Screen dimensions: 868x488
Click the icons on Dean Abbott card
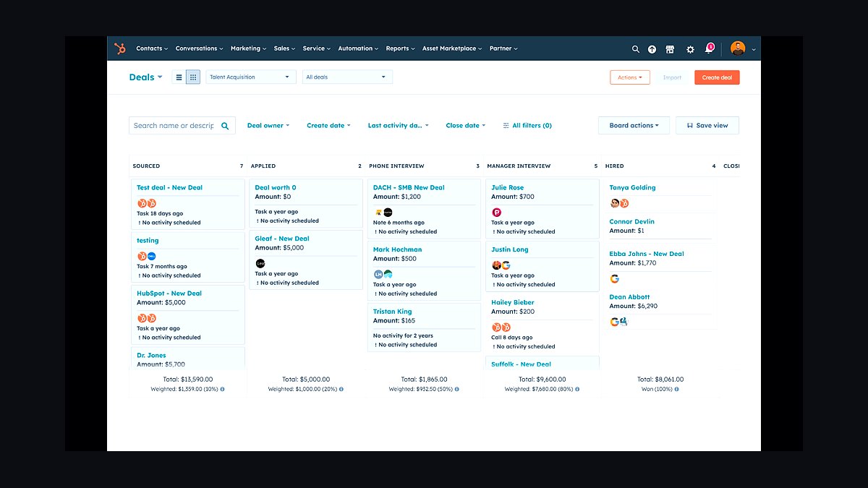click(x=618, y=322)
